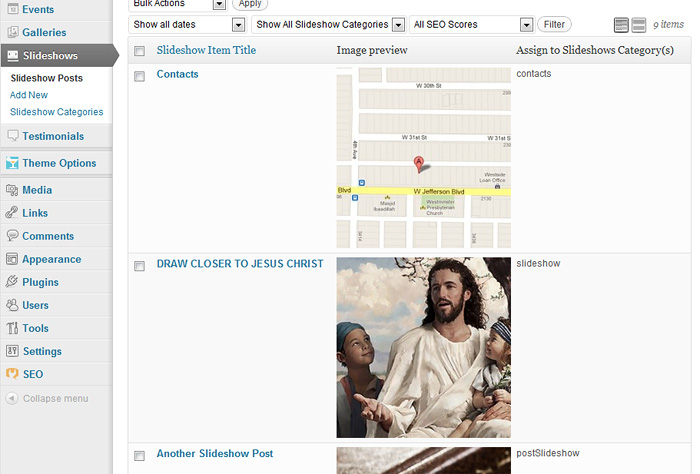Click the Tools icon
This screenshot has width=700, height=474.
[x=12, y=328]
